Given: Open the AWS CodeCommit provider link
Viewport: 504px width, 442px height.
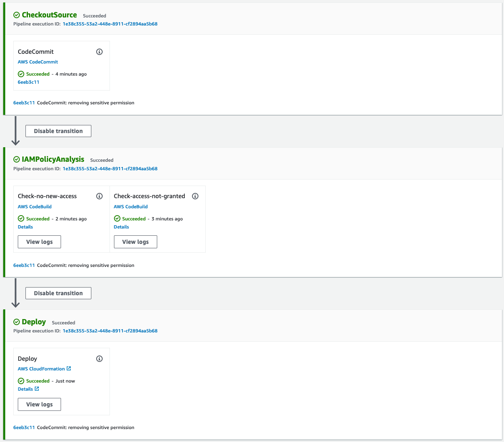Looking at the screenshot, I should (38, 61).
